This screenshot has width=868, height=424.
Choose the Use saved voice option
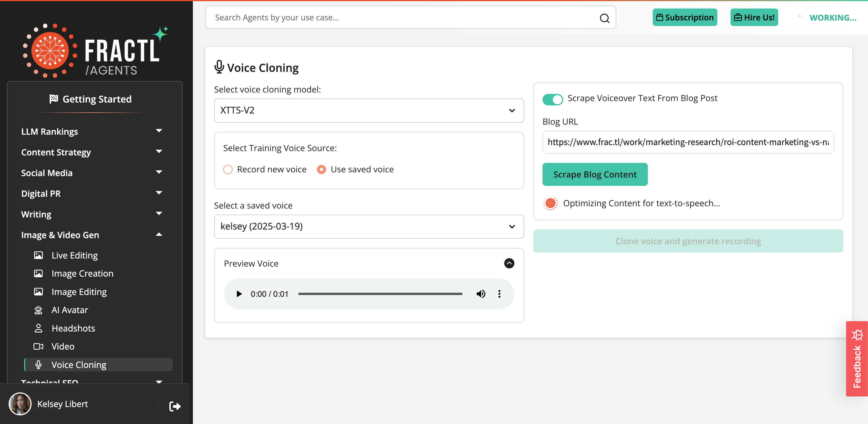point(321,169)
